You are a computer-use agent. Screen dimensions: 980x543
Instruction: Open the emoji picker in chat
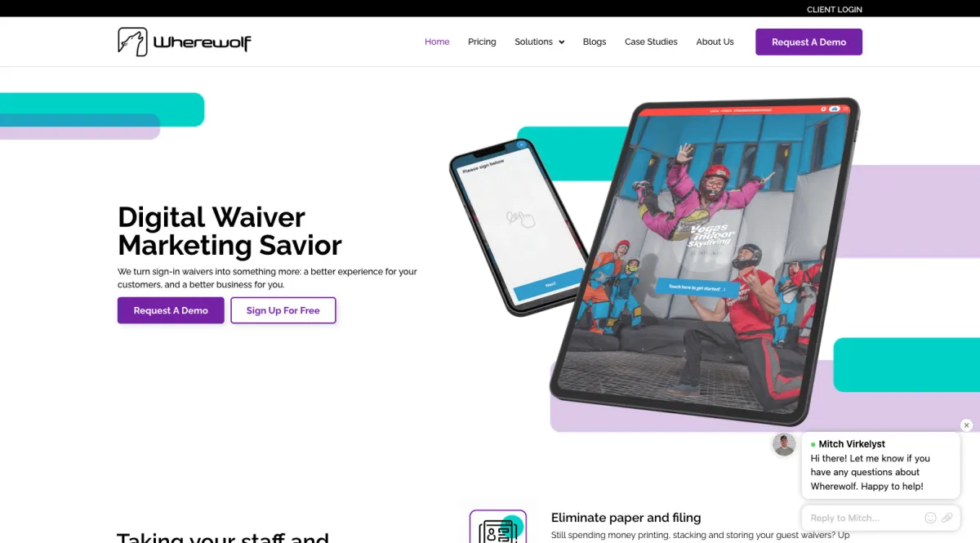click(930, 518)
